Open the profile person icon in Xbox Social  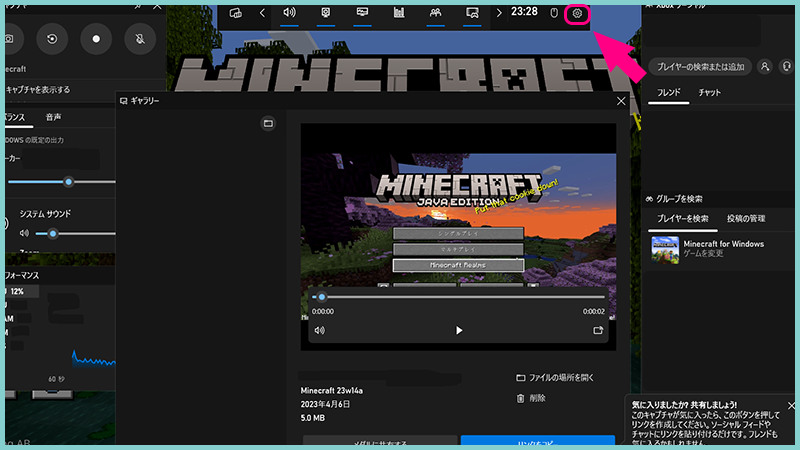coord(765,66)
